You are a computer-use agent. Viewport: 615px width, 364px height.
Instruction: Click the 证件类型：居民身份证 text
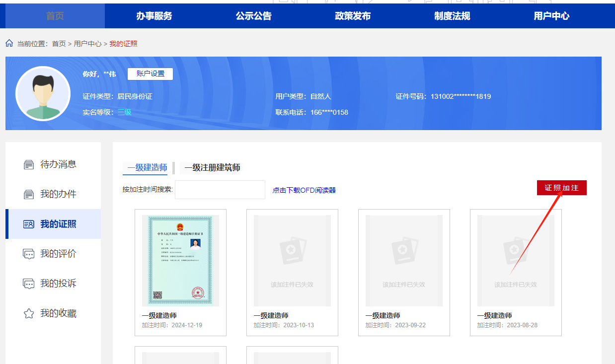(118, 96)
